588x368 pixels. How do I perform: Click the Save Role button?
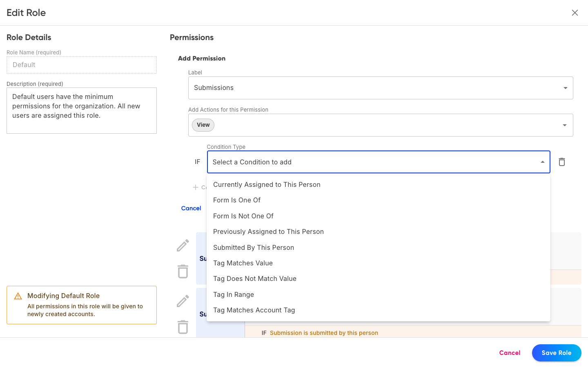(557, 353)
